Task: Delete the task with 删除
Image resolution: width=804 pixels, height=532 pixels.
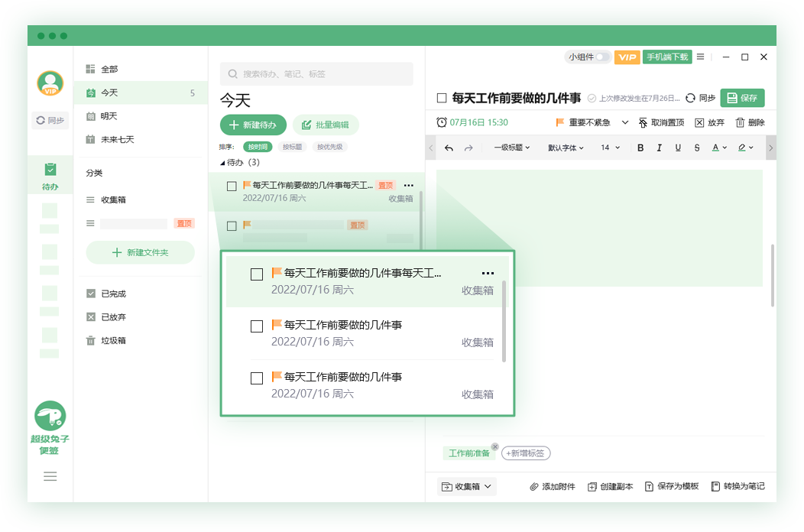Action: point(751,122)
